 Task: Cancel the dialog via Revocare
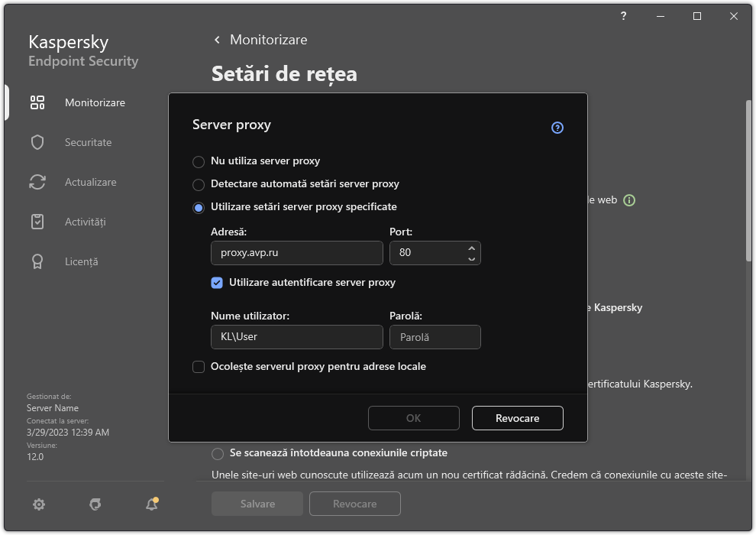[517, 418]
